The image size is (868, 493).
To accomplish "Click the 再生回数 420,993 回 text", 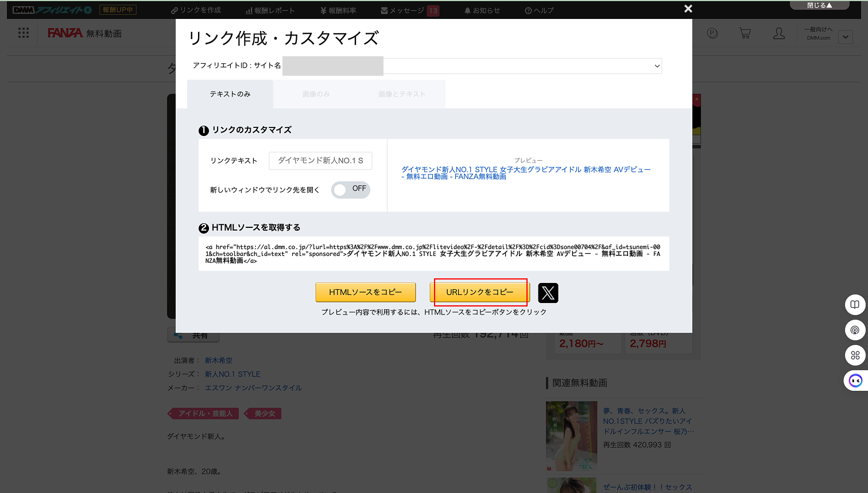I will pyautogui.click(x=637, y=445).
